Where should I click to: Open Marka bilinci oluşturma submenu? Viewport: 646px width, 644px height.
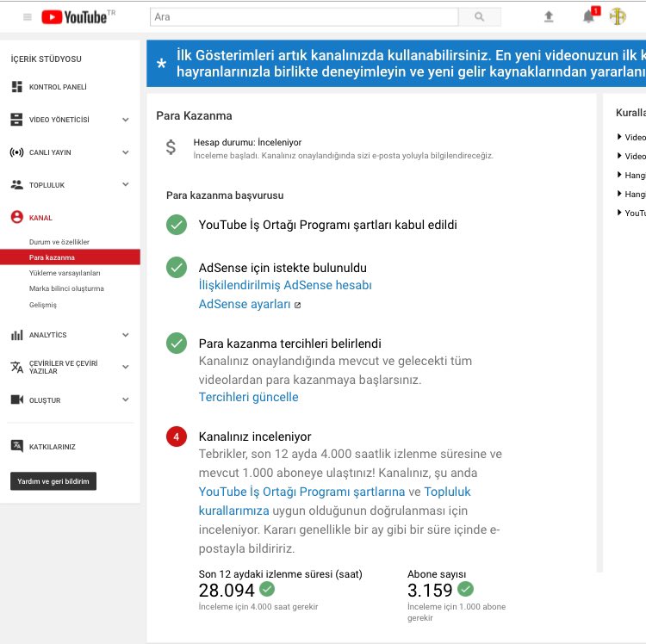click(66, 288)
